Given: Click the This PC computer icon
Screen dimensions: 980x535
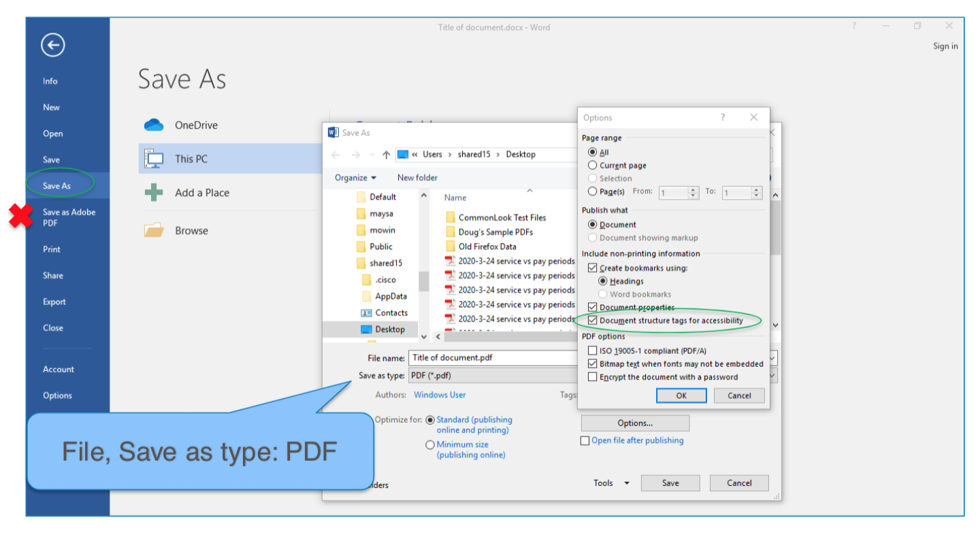Looking at the screenshot, I should click(x=154, y=159).
